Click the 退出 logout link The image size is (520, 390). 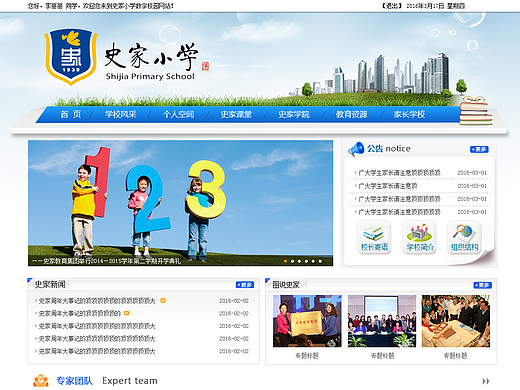(x=392, y=6)
